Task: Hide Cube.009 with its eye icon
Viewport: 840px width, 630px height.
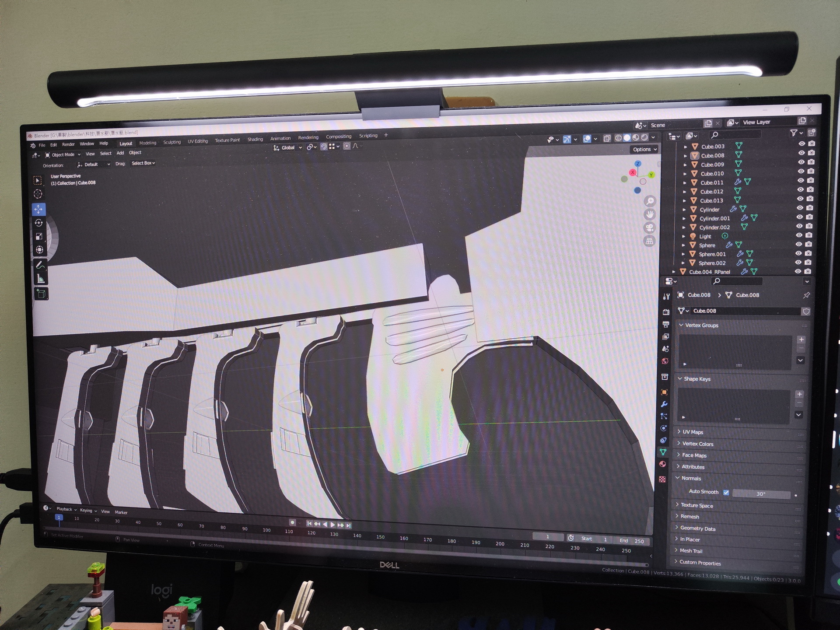Action: [801, 162]
